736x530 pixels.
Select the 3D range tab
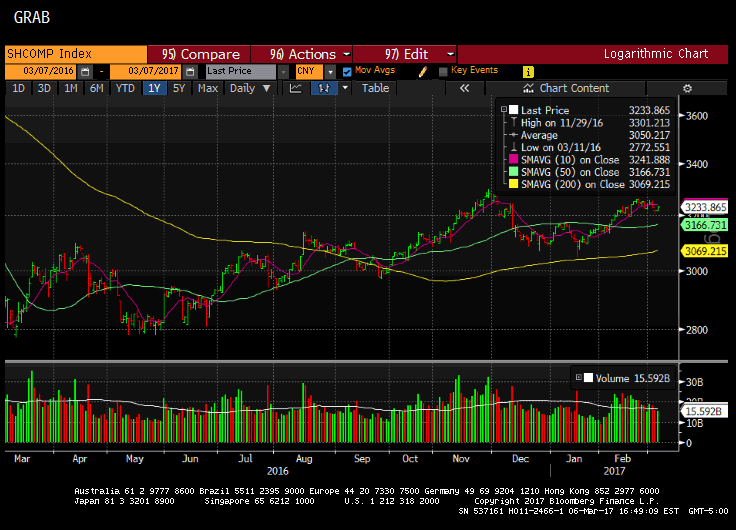[44, 88]
